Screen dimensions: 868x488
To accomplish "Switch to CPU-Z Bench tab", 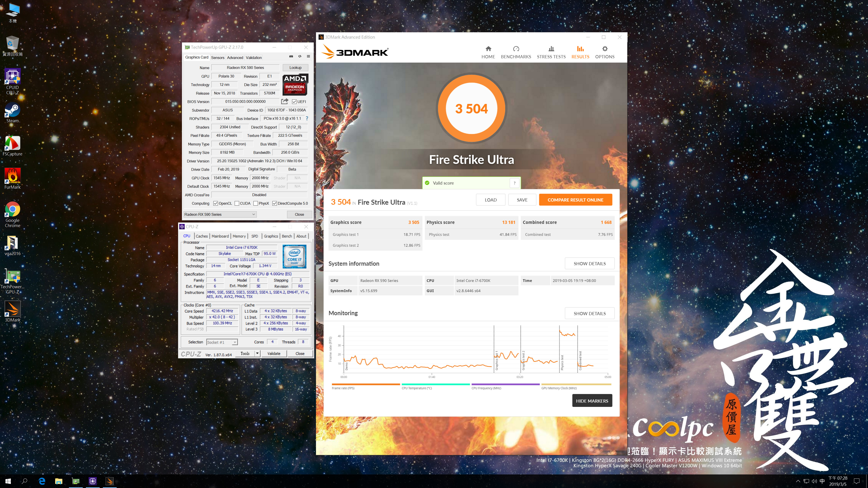I will coord(287,236).
